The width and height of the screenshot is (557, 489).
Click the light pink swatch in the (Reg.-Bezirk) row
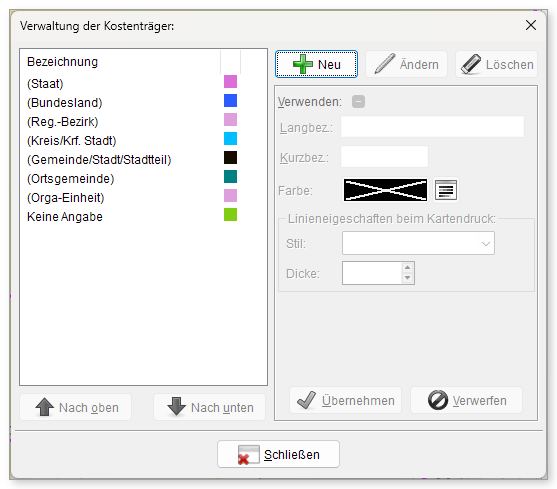coord(230,119)
